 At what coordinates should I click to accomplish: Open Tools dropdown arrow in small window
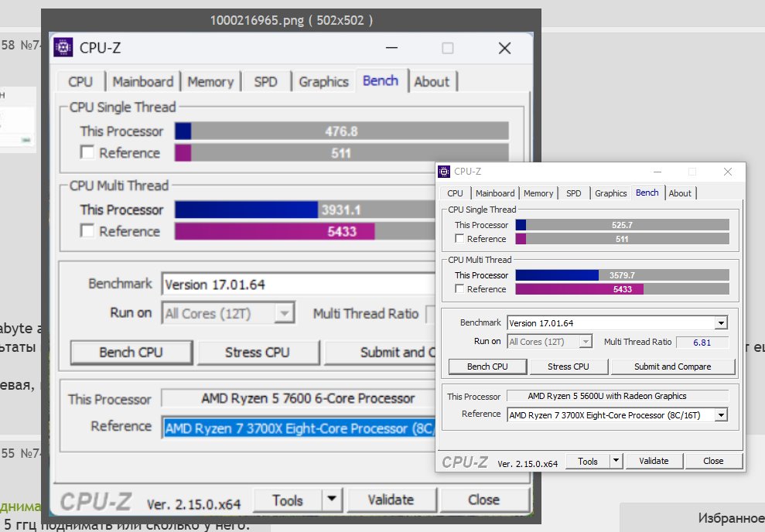(616, 460)
